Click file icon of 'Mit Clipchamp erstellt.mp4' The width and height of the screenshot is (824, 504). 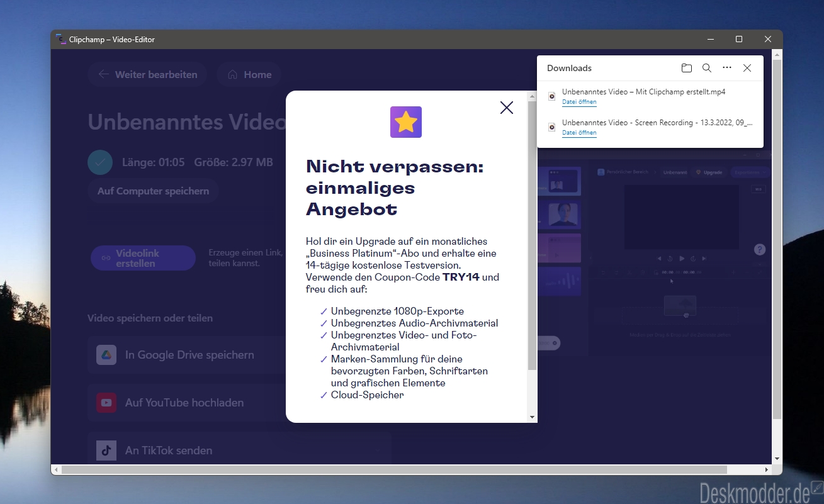[x=552, y=96]
